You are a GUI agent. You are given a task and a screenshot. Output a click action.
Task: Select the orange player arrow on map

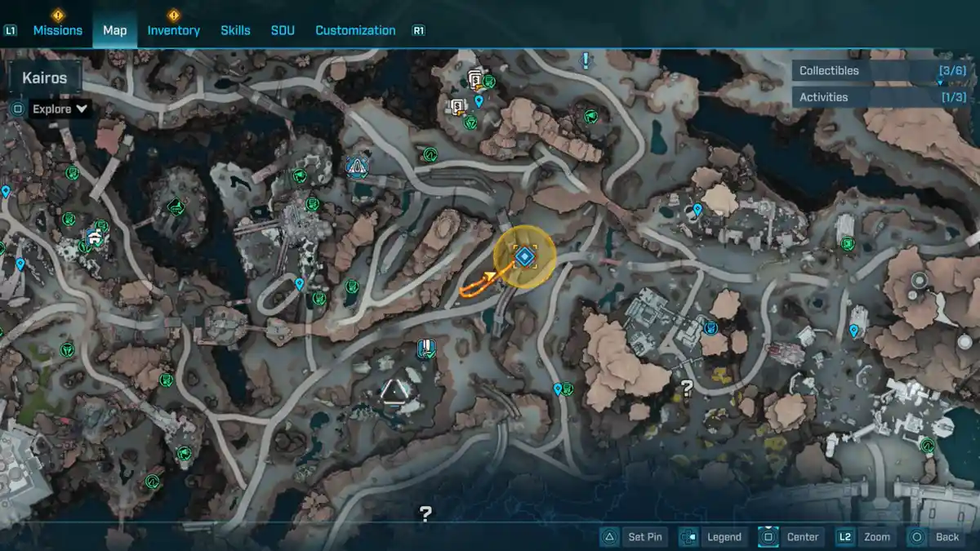[x=491, y=275]
